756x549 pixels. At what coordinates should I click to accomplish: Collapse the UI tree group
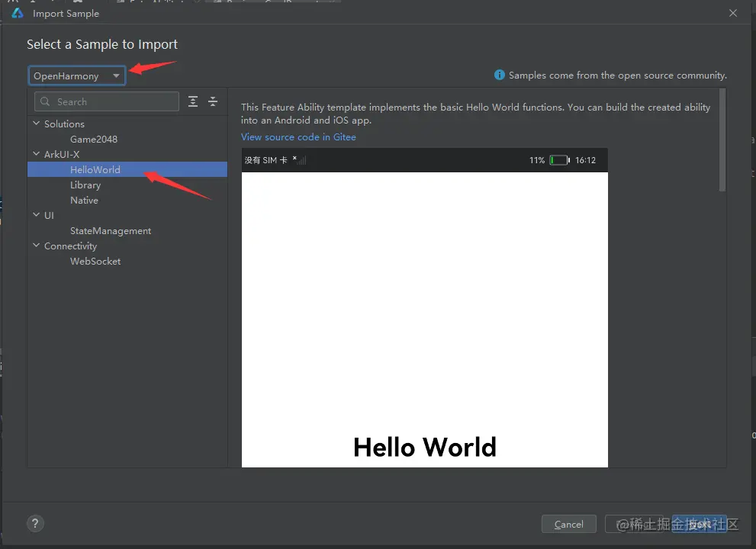click(x=36, y=215)
